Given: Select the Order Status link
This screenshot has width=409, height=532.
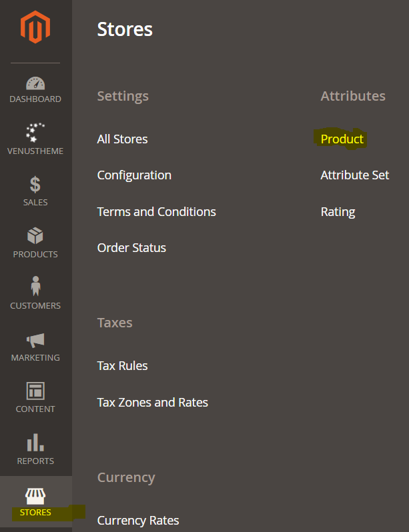Looking at the screenshot, I should click(131, 248).
